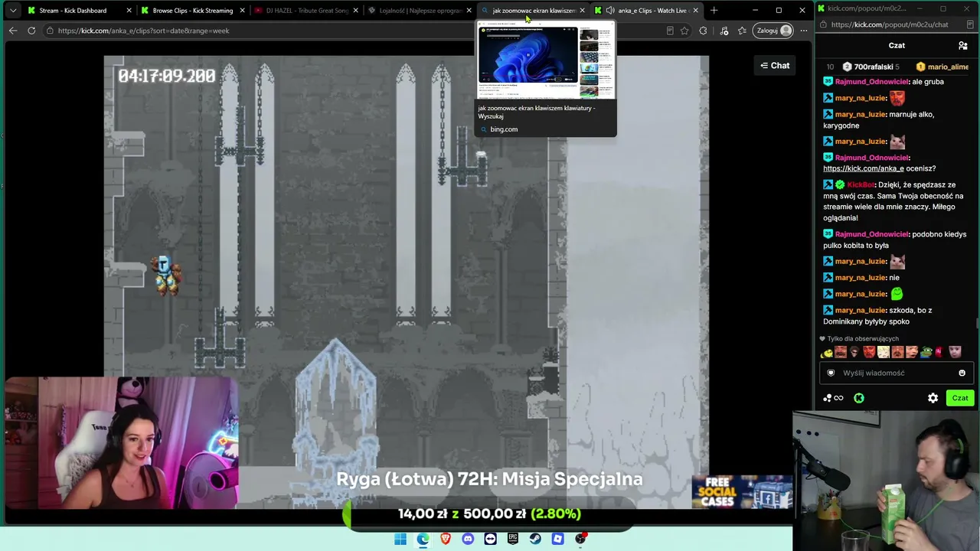Click the mario_alime leaderboard entry
Image resolution: width=980 pixels, height=551 pixels.
pos(942,67)
